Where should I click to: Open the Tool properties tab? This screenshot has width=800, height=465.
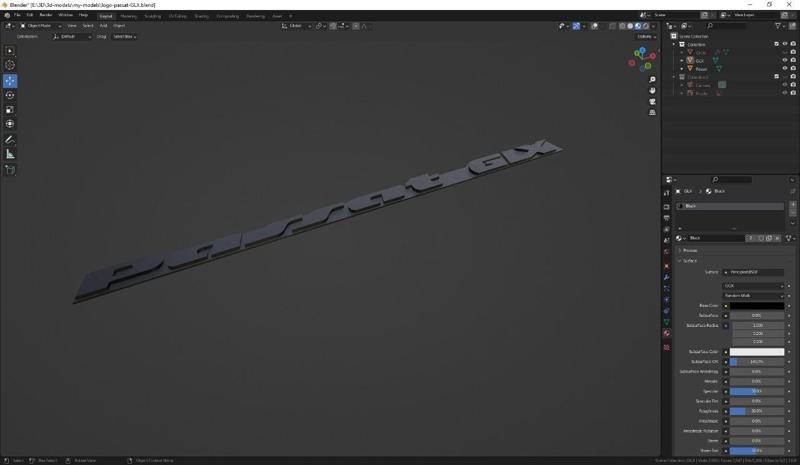click(666, 193)
